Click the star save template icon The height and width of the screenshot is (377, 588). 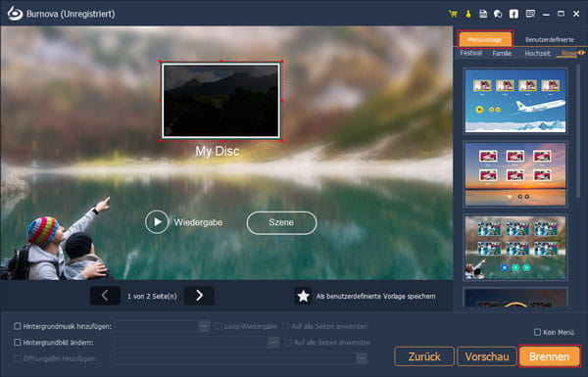click(x=303, y=296)
